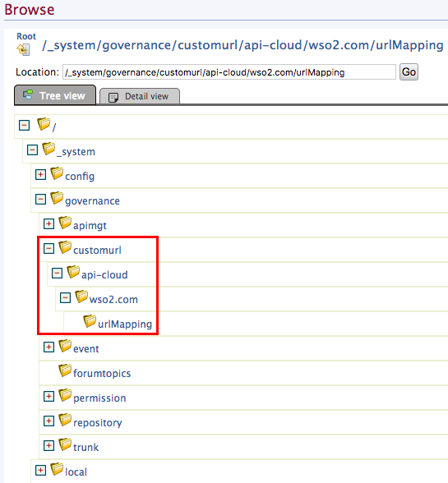This screenshot has width=448, height=483.
Task: Select the Tree view tab
Action: 55,95
